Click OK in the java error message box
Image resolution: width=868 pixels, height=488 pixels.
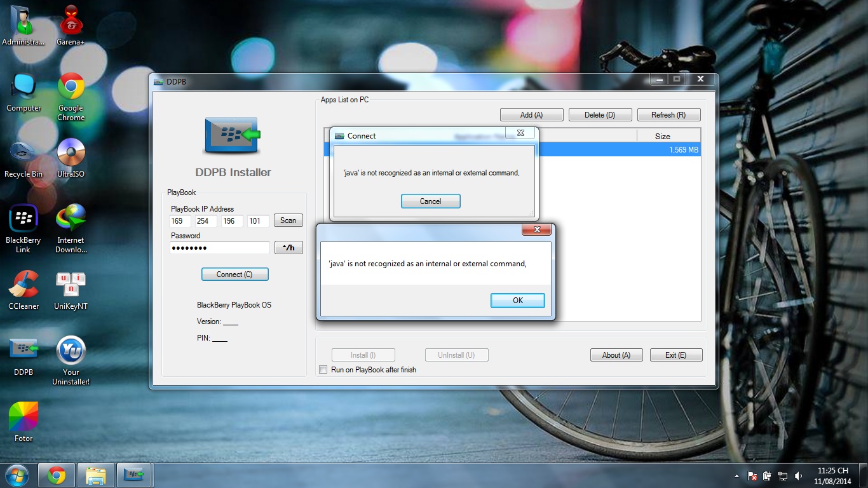click(518, 301)
